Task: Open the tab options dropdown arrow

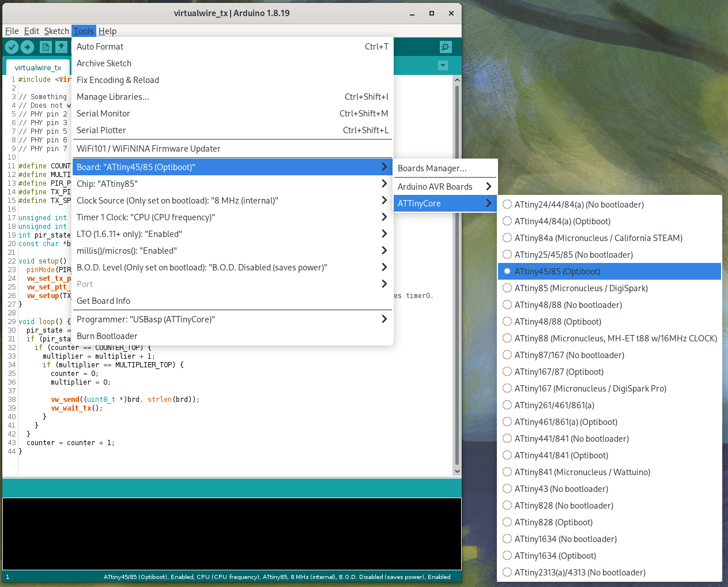Action: (x=443, y=66)
